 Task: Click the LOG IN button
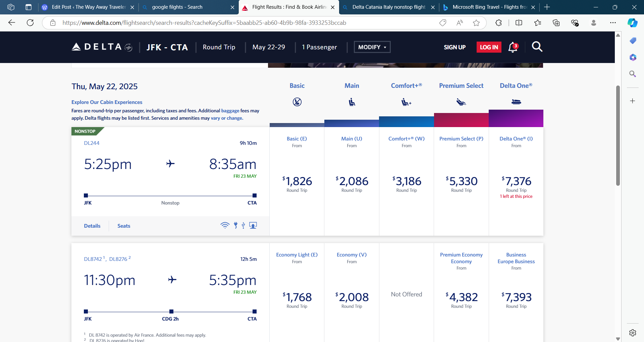tap(489, 47)
